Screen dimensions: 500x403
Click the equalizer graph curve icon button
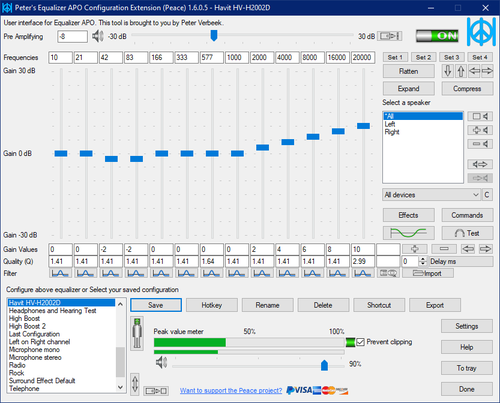(x=408, y=233)
